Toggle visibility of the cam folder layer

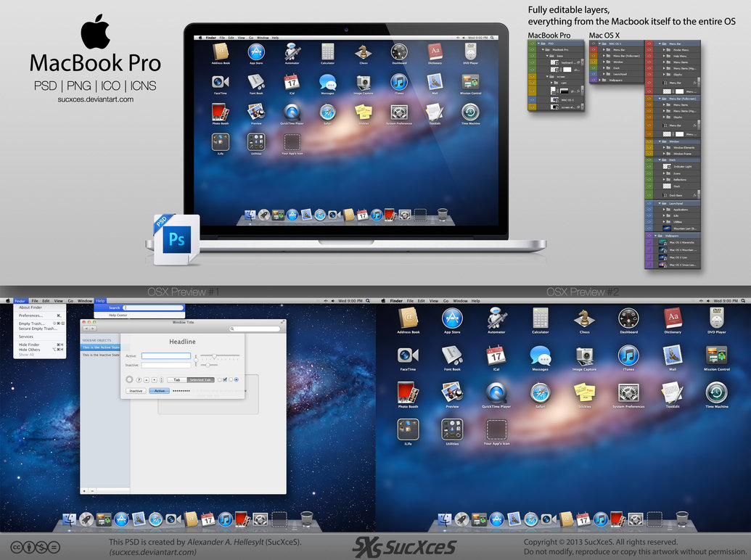(x=532, y=82)
